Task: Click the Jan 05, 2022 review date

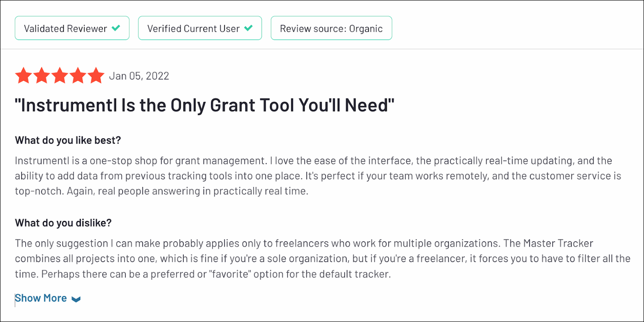Action: pyautogui.click(x=139, y=76)
